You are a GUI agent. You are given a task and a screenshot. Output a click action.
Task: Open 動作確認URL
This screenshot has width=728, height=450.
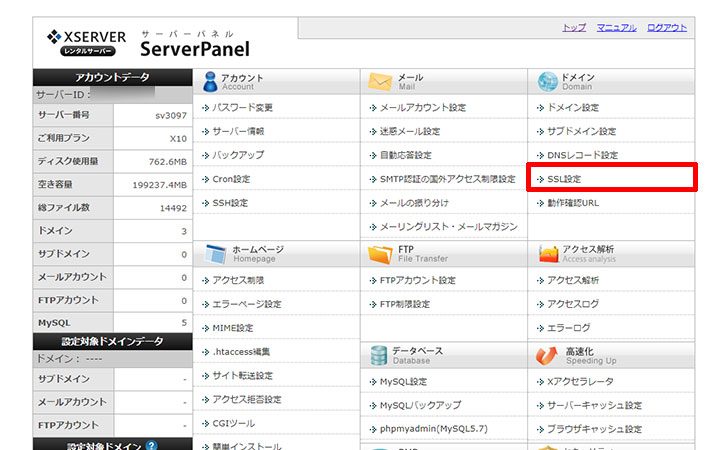click(x=573, y=203)
